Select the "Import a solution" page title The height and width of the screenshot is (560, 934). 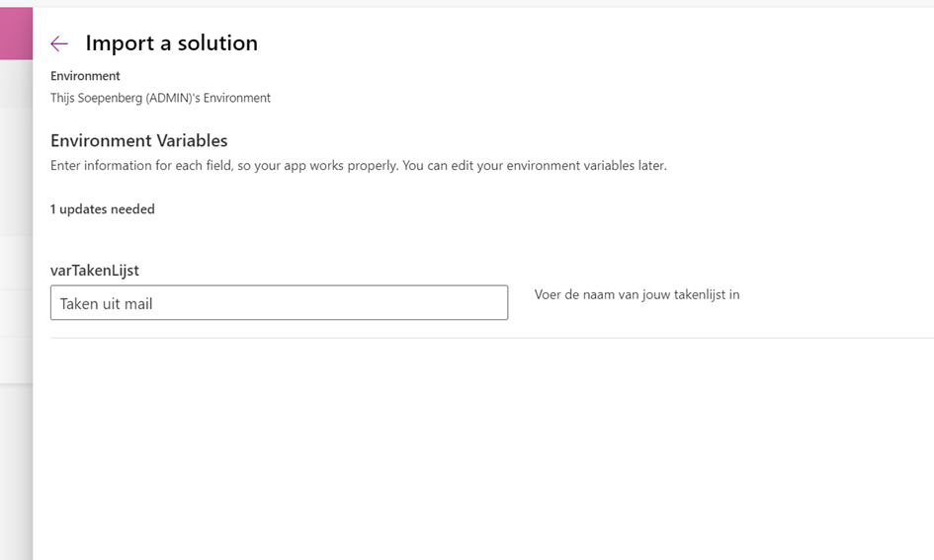point(172,42)
